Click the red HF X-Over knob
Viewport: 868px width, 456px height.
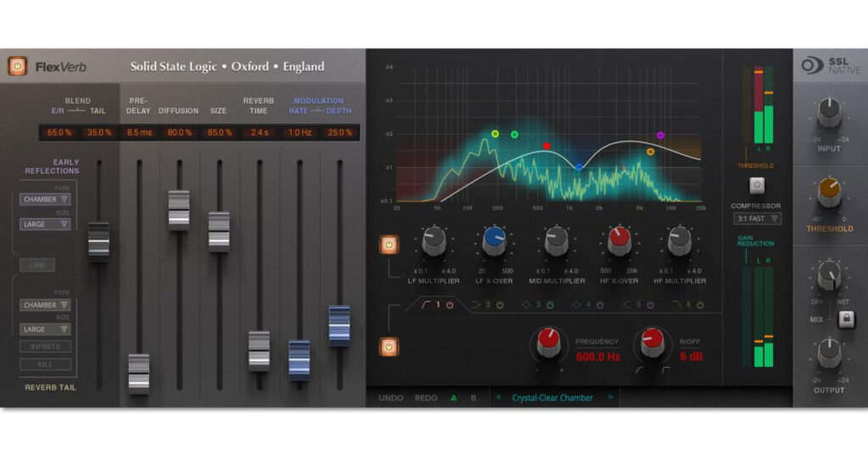coord(619,241)
